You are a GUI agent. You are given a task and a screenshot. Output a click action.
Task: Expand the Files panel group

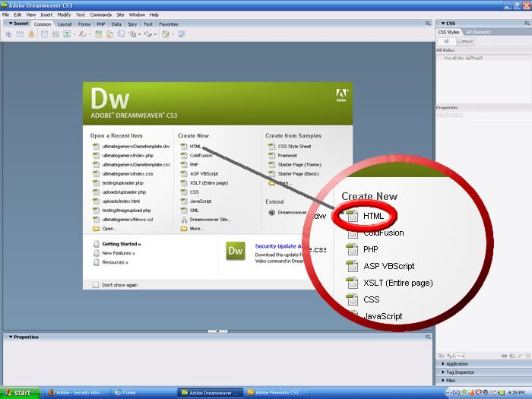[443, 381]
